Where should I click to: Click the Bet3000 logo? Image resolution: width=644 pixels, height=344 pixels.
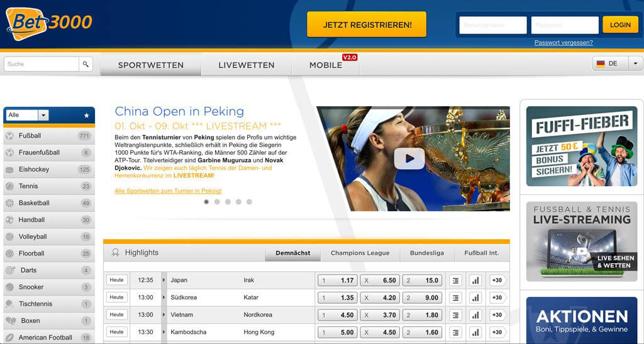coord(49,23)
